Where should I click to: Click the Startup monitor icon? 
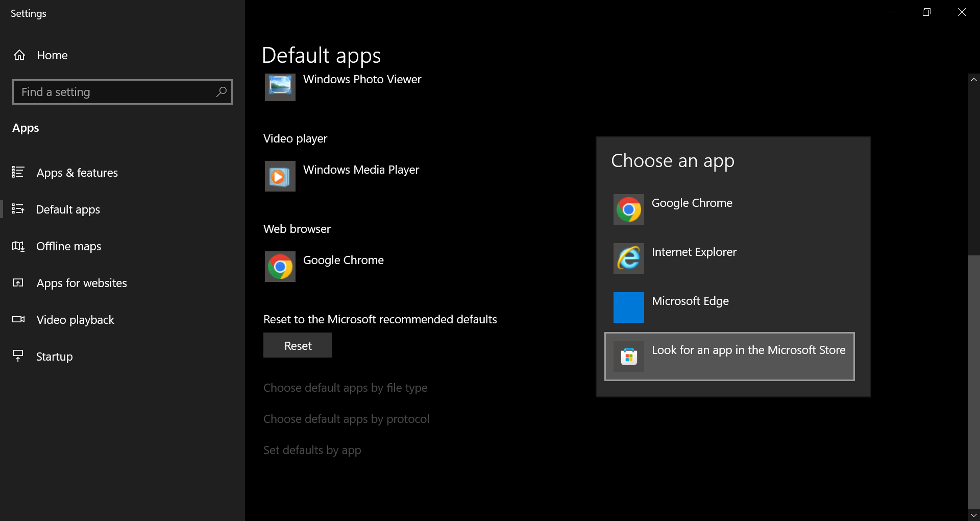[x=18, y=356]
